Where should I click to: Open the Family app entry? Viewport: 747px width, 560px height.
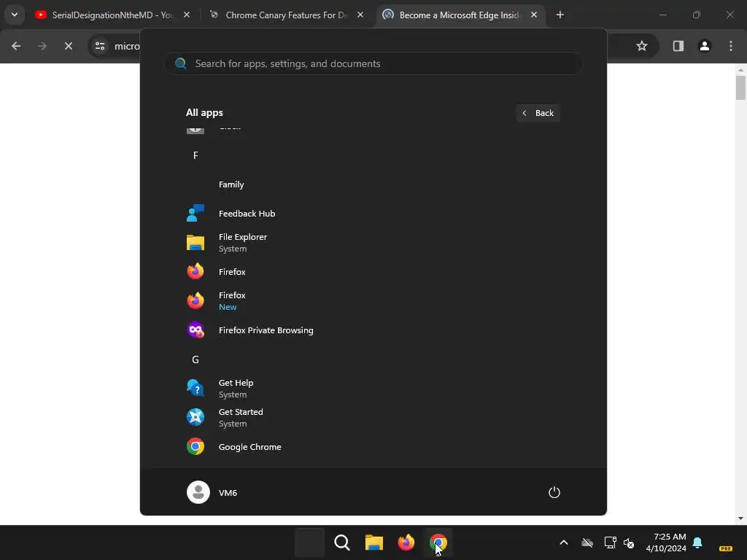pyautogui.click(x=231, y=184)
